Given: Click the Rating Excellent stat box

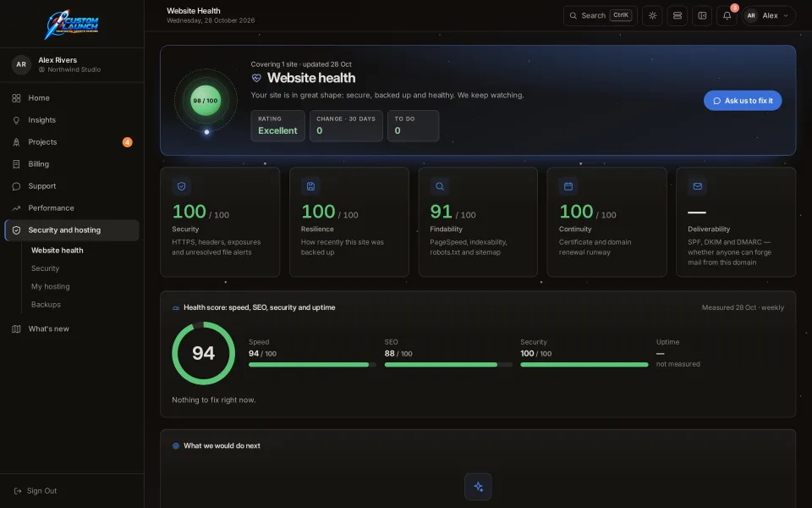Looking at the screenshot, I should tap(278, 126).
